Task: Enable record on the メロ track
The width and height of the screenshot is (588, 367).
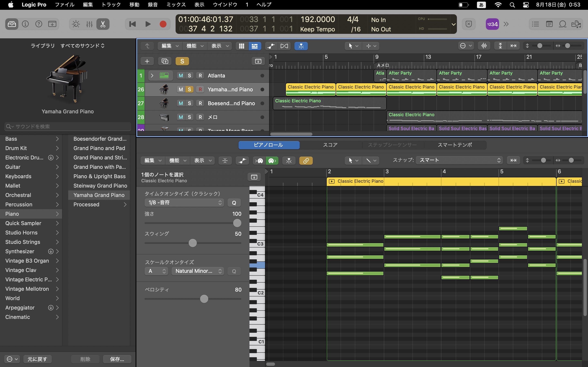Action: pyautogui.click(x=200, y=117)
